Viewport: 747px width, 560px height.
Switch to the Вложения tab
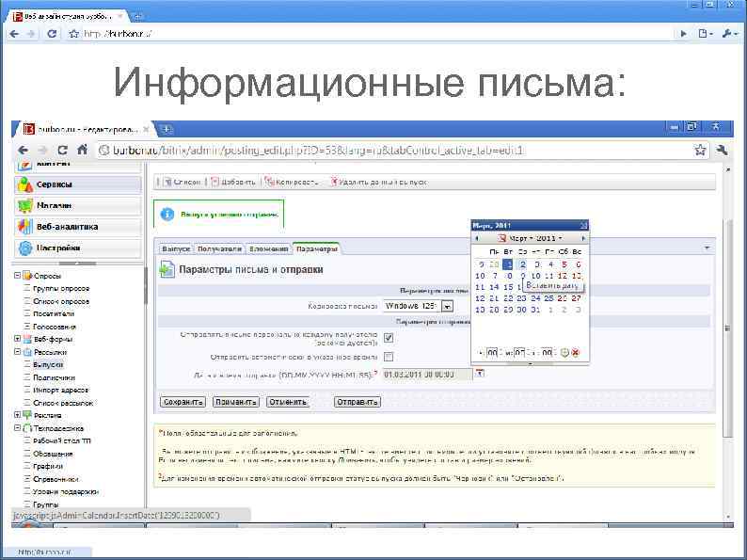[x=269, y=248]
